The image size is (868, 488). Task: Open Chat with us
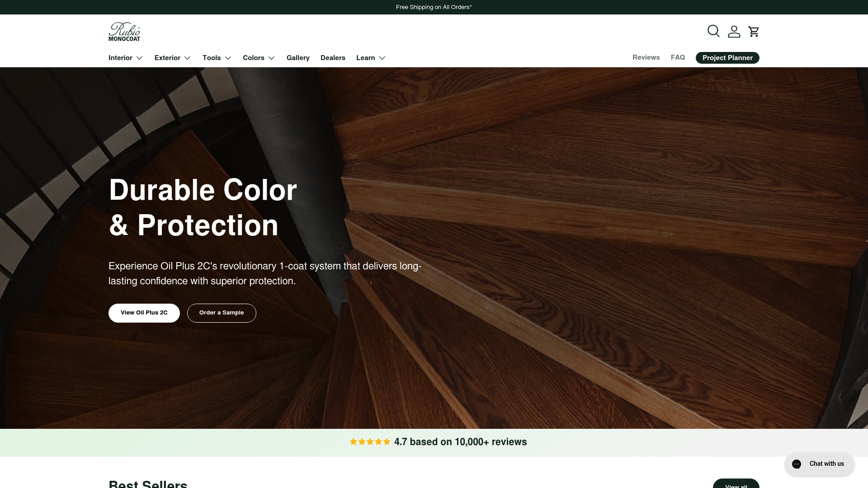pos(819,464)
